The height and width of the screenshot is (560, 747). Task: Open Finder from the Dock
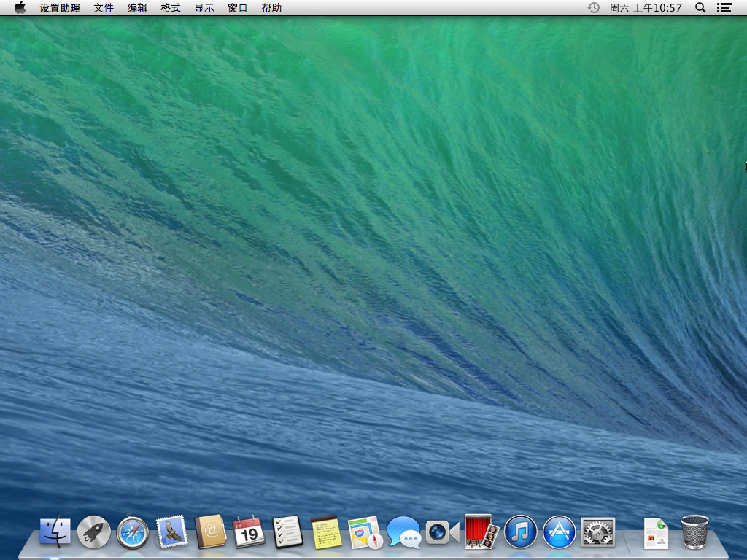[x=55, y=532]
